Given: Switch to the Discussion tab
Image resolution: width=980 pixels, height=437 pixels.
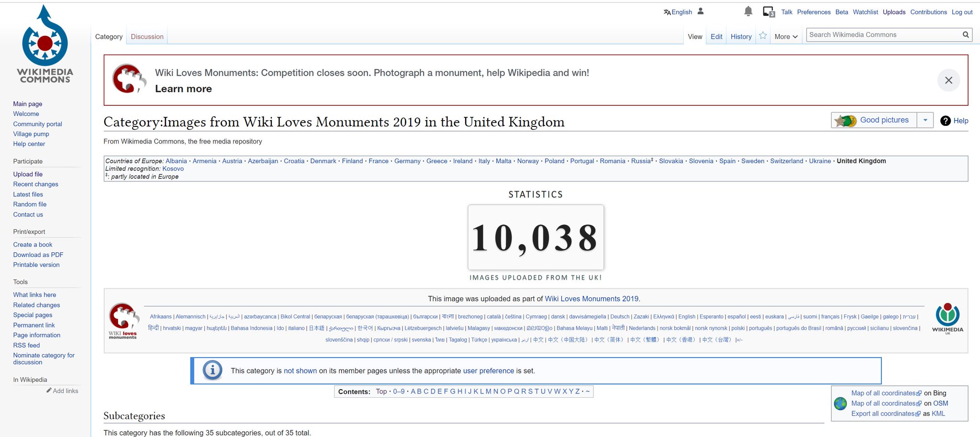Looking at the screenshot, I should coord(147,36).
